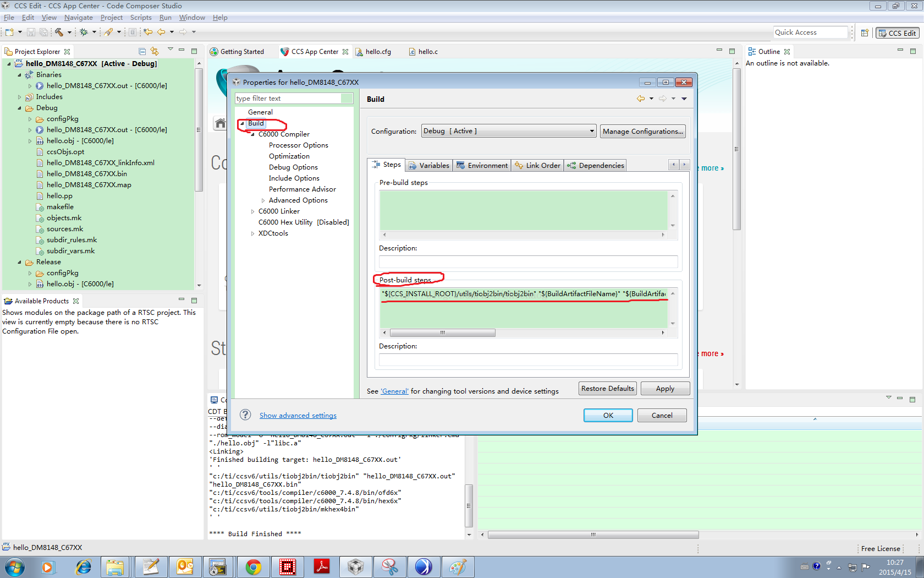Click the Windows Start button

tap(14, 566)
